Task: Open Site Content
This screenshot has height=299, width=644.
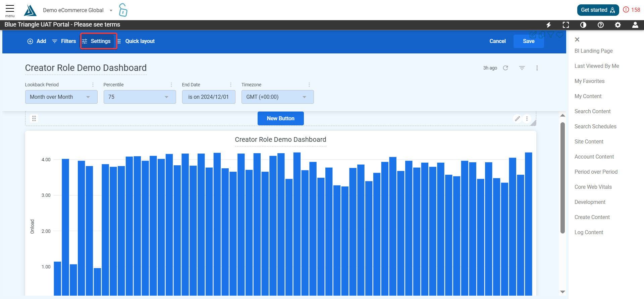Action: click(x=589, y=142)
